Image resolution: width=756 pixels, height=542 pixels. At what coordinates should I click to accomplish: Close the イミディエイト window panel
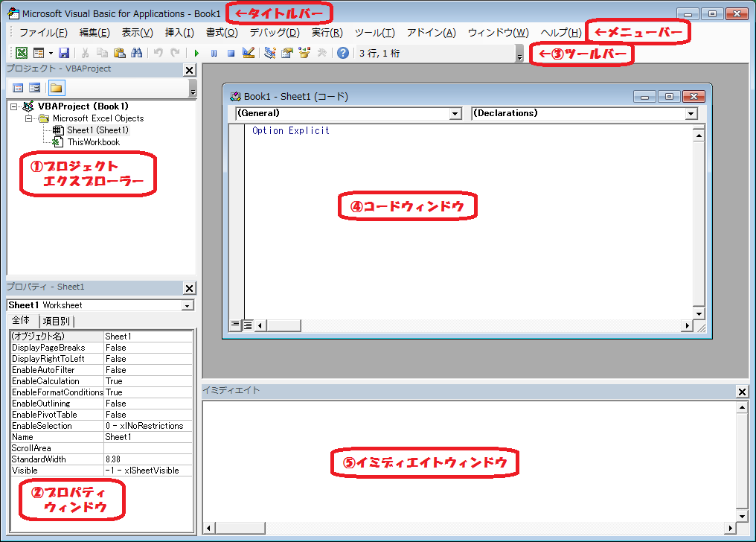click(743, 392)
